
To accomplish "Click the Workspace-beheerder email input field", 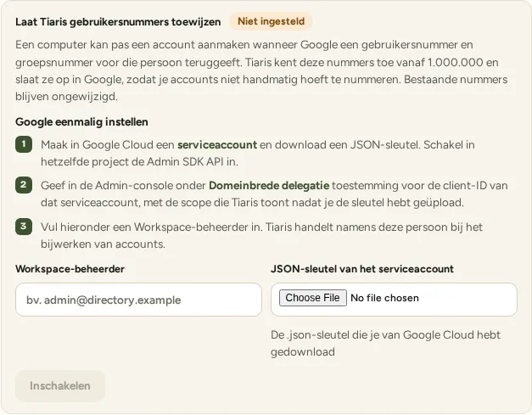I will pyautogui.click(x=138, y=300).
